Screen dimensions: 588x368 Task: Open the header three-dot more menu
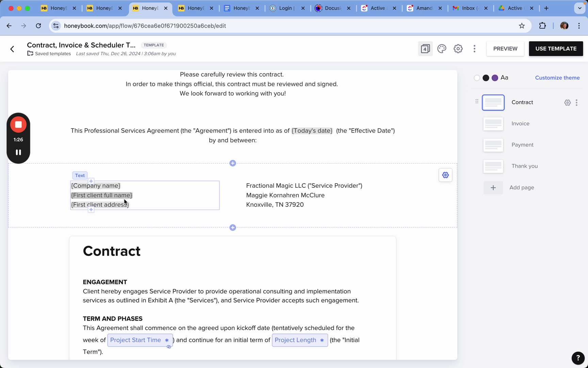tap(474, 49)
